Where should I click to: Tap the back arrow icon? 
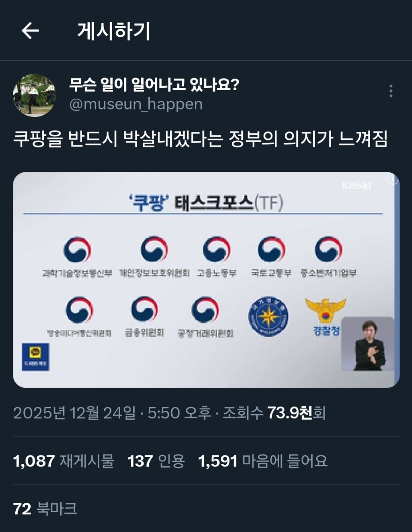[30, 31]
